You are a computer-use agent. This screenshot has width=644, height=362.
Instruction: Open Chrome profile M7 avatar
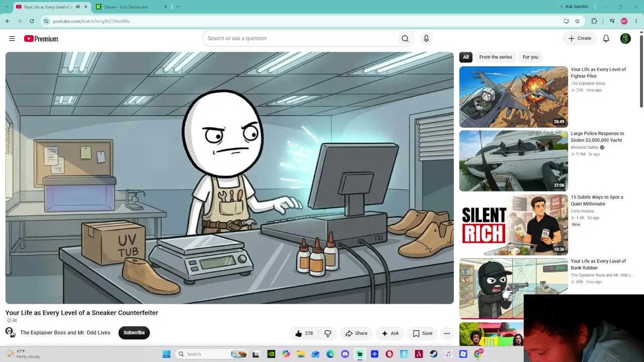[x=624, y=21]
